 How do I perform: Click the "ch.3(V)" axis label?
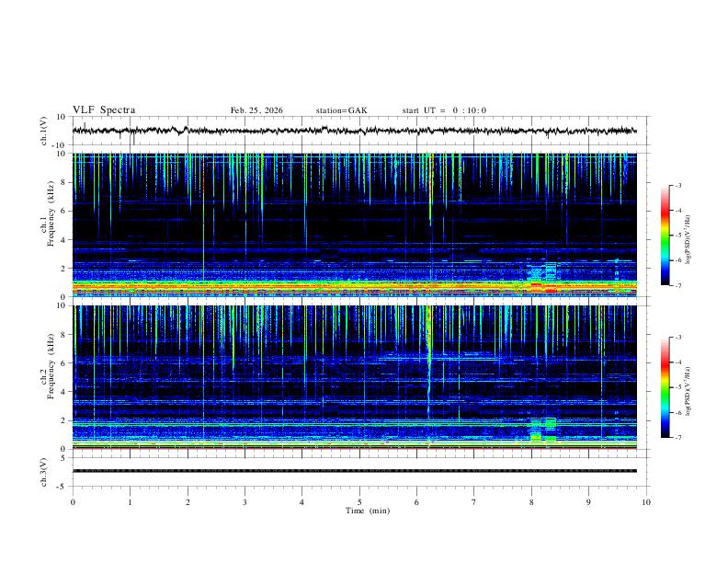[x=44, y=472]
